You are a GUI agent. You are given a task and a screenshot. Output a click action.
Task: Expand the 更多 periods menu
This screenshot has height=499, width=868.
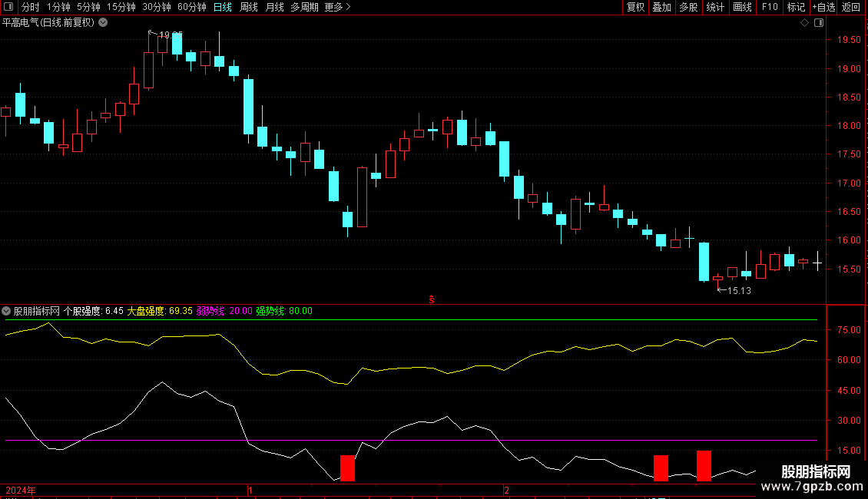click(337, 7)
